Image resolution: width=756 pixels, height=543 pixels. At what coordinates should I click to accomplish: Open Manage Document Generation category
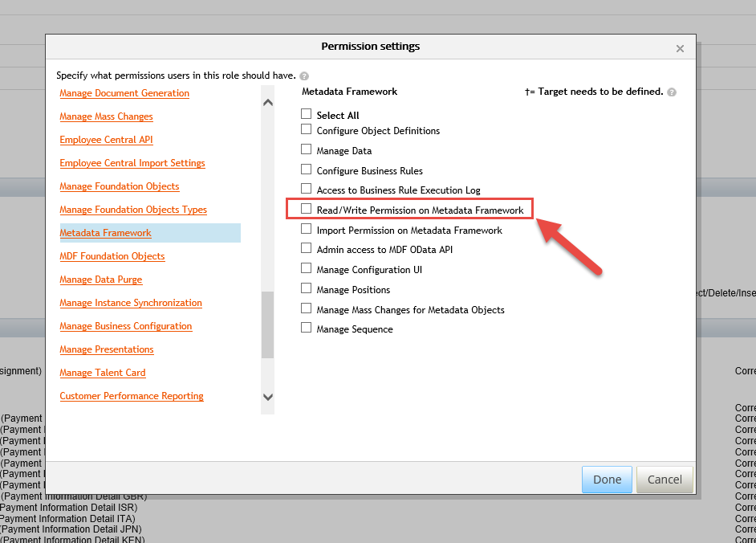[124, 93]
